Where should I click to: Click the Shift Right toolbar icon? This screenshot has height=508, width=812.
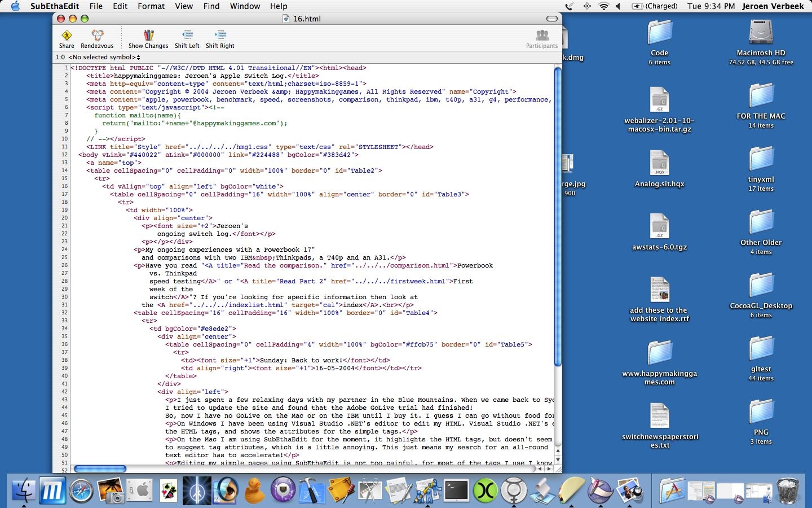point(220,39)
